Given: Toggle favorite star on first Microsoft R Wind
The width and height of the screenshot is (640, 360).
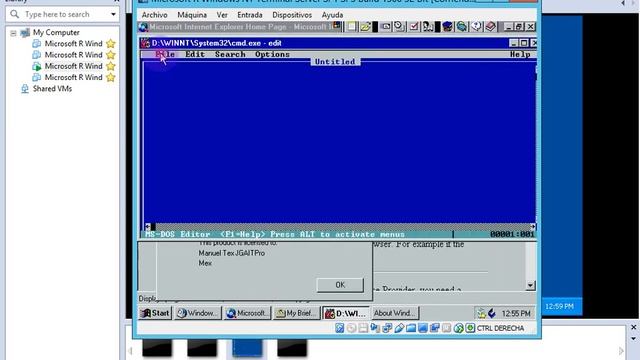Looking at the screenshot, I should pos(110,43).
